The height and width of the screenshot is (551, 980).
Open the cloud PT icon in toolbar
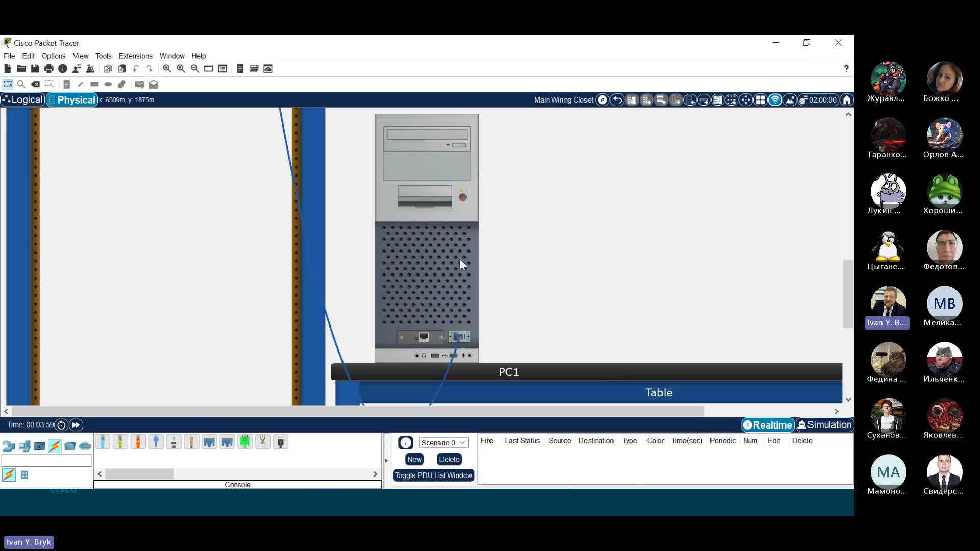coord(268,69)
